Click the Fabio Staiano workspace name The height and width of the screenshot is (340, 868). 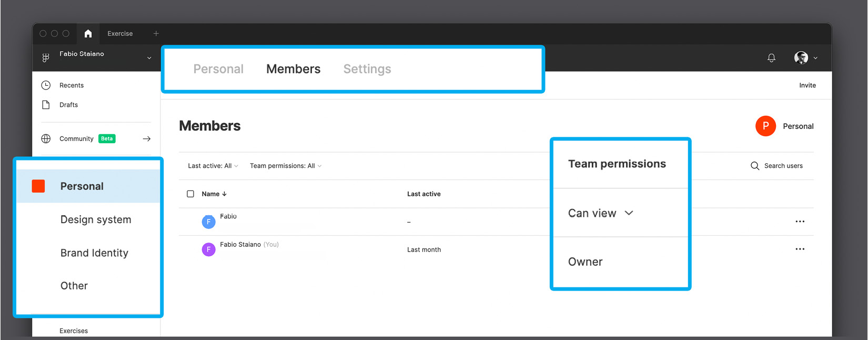click(x=82, y=54)
